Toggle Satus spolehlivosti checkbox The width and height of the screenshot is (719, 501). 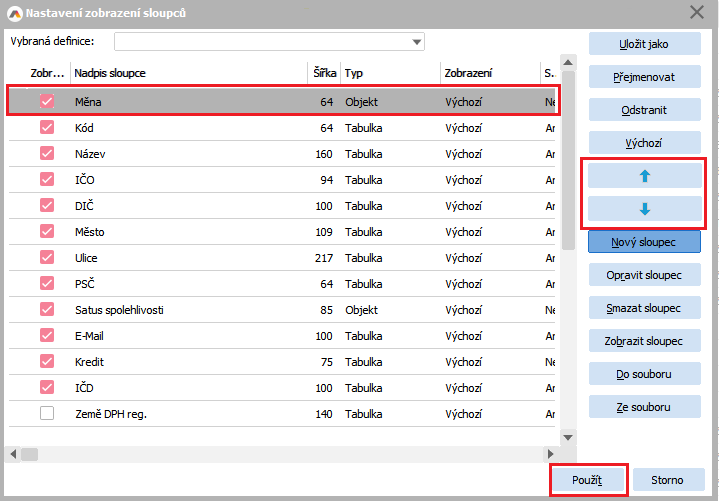[47, 309]
